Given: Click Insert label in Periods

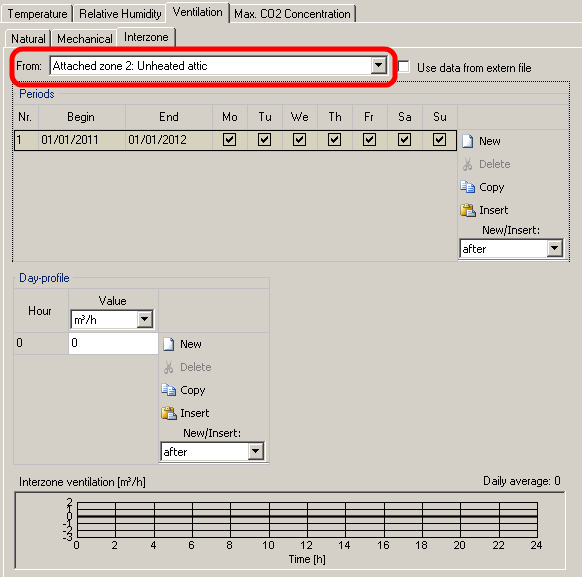Looking at the screenshot, I should click(493, 210).
